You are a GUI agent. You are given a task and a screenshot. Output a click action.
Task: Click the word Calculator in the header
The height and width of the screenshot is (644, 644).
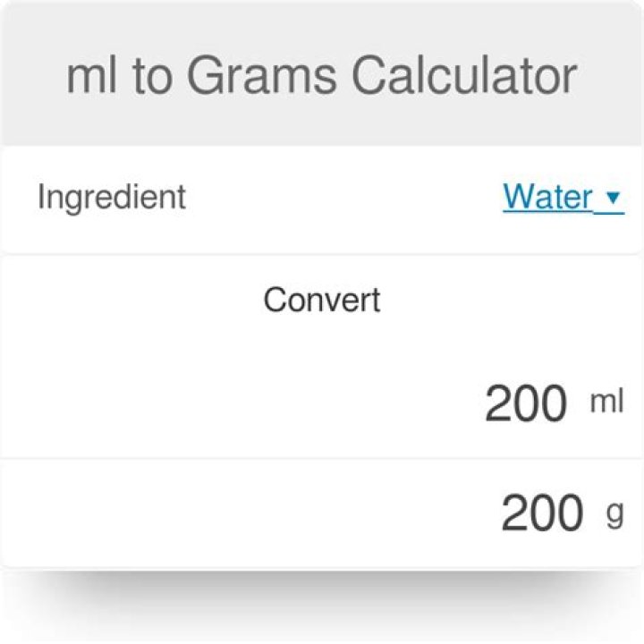coord(463,77)
